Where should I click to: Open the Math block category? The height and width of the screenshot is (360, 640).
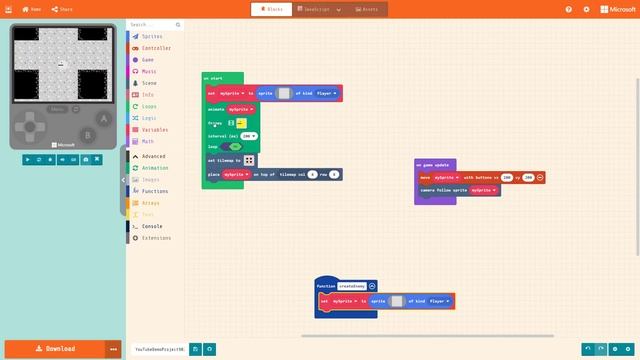[x=155, y=141]
